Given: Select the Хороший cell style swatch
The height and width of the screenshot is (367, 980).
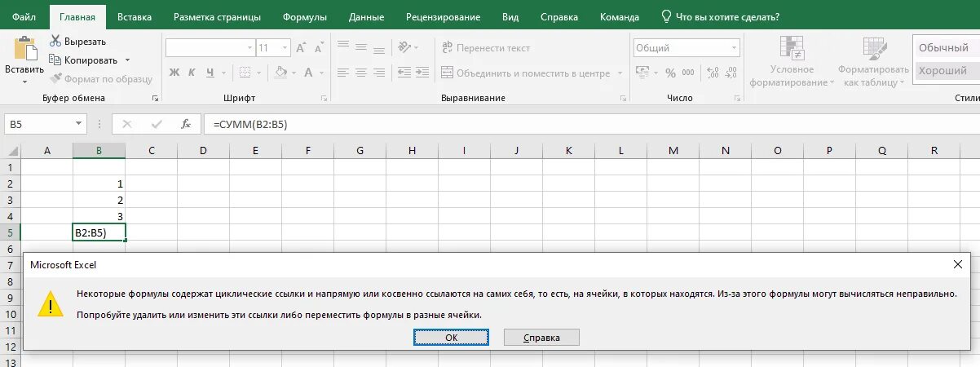Looking at the screenshot, I should click(x=946, y=71).
